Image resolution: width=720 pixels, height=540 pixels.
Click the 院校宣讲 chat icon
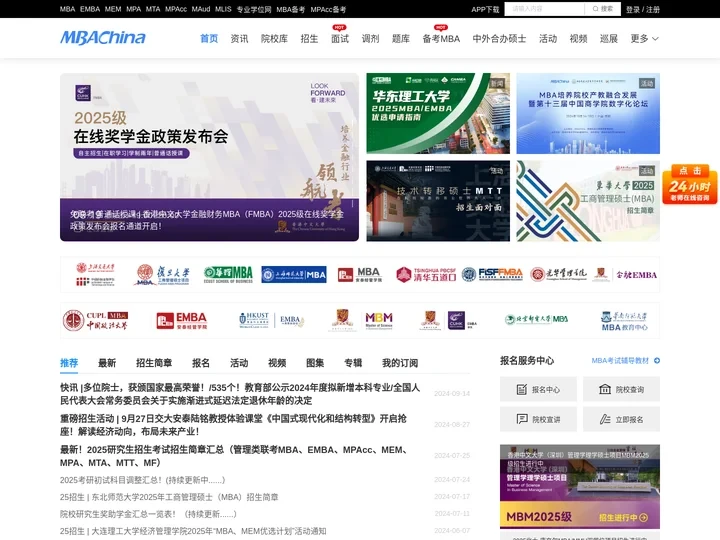522,419
